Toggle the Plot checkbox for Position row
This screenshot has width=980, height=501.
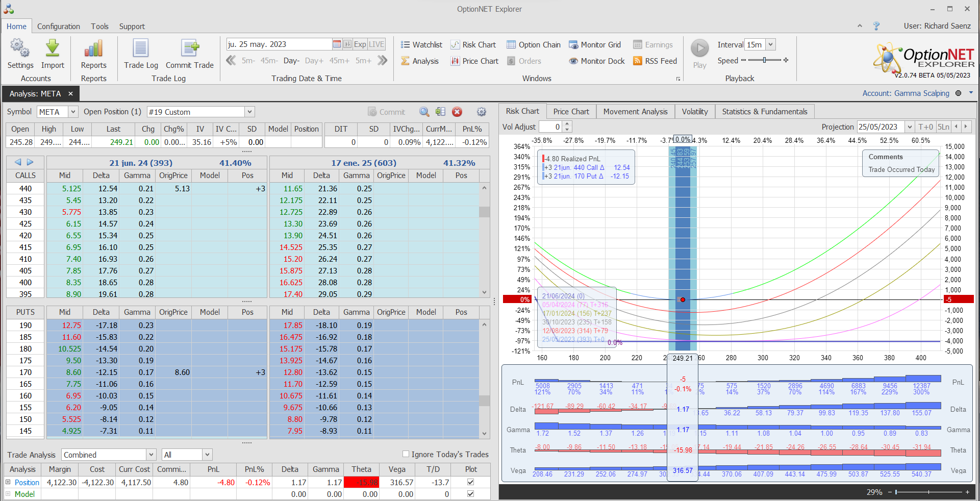point(470,482)
